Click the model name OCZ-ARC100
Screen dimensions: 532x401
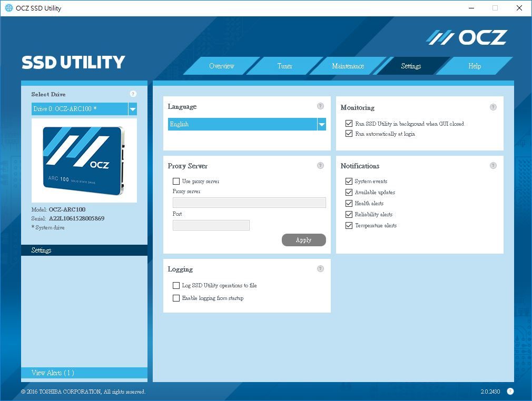(67, 209)
